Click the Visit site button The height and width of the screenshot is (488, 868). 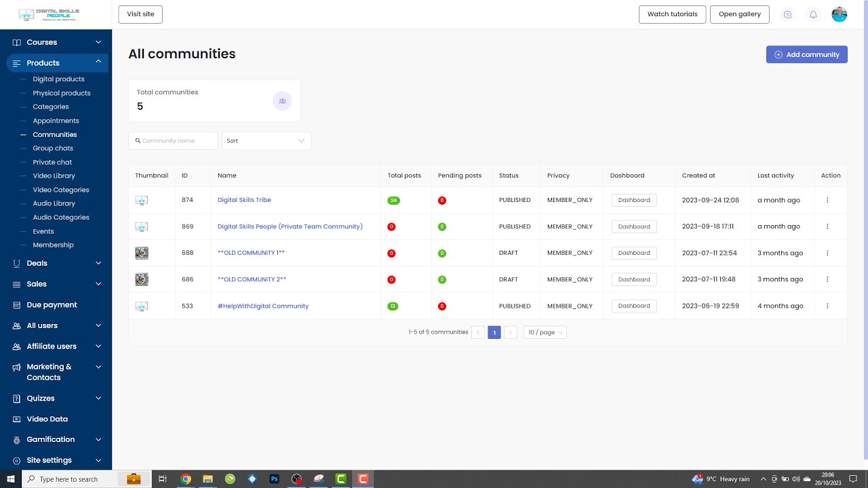[140, 14]
